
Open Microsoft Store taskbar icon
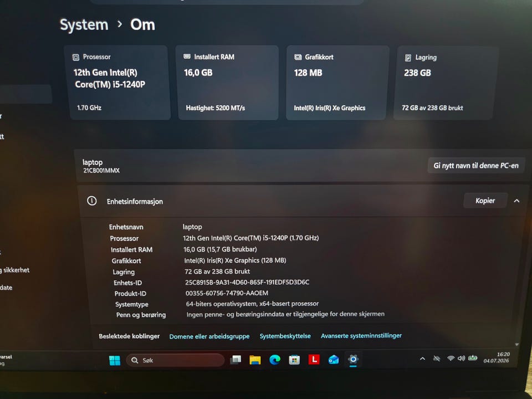[294, 360]
